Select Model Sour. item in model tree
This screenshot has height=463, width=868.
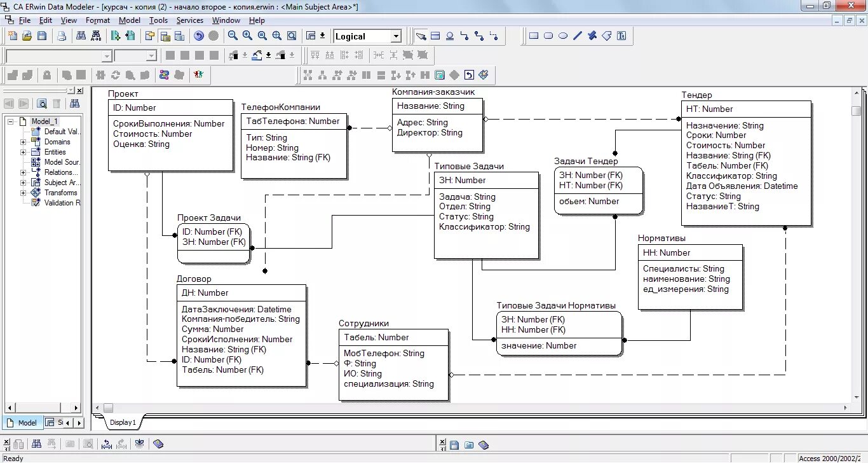[62, 162]
